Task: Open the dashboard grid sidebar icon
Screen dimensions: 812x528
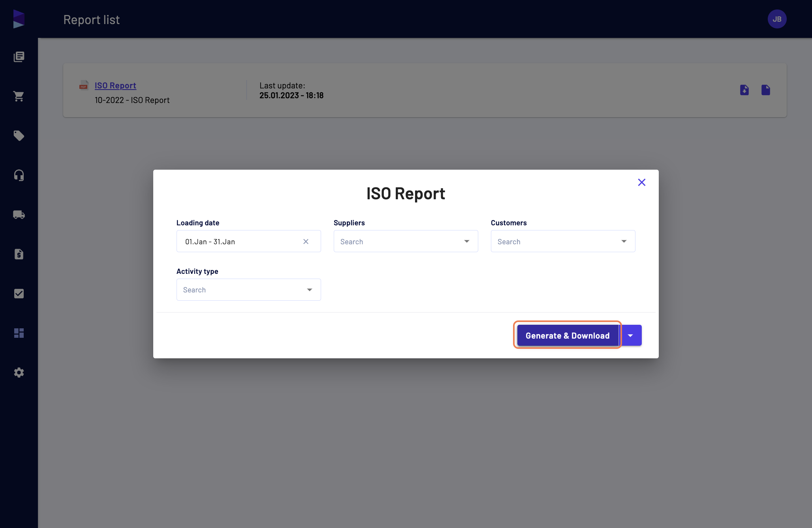Action: click(19, 333)
